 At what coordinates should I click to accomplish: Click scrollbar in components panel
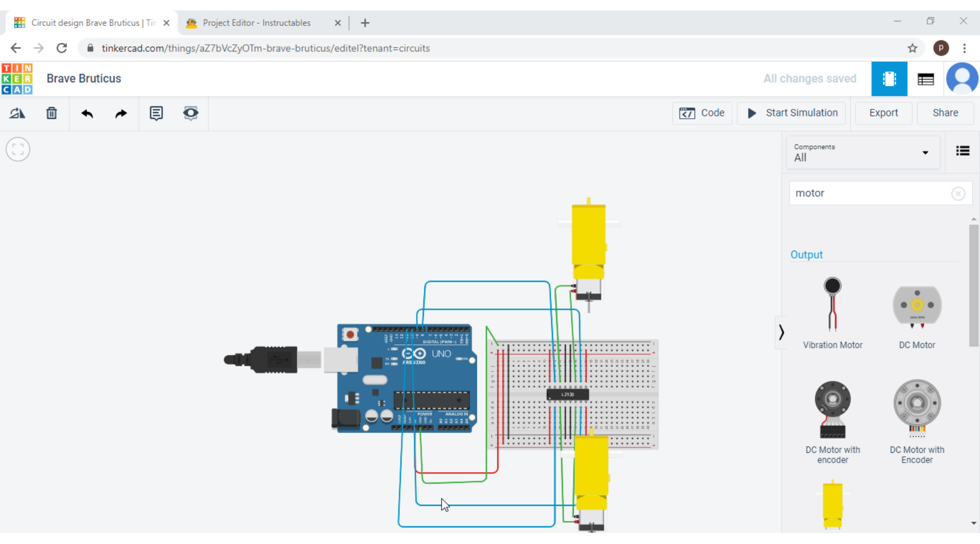(973, 286)
